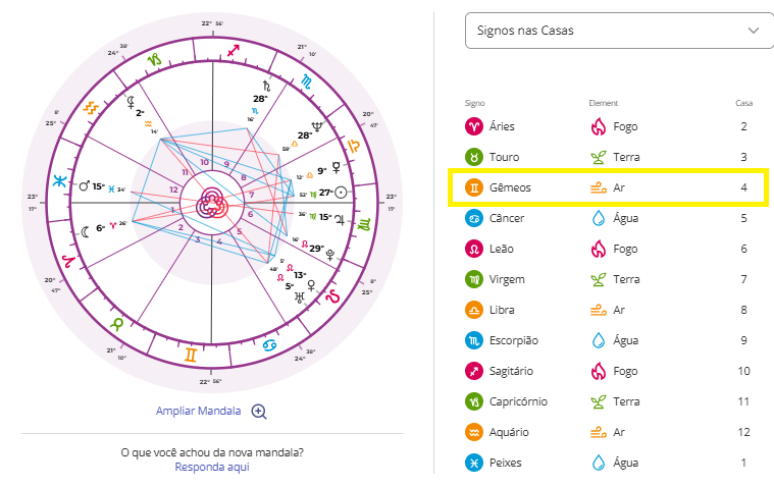774x487 pixels.
Task: Click the Responda aqui link
Action: pyautogui.click(x=211, y=467)
